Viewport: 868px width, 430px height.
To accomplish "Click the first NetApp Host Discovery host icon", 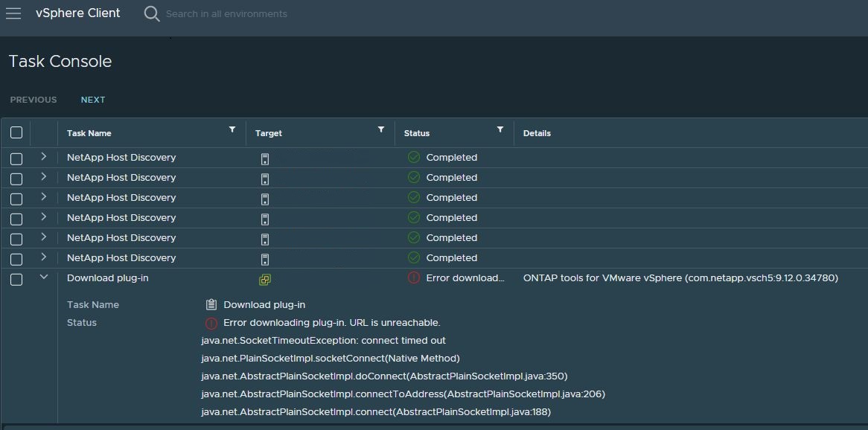I will click(x=264, y=159).
